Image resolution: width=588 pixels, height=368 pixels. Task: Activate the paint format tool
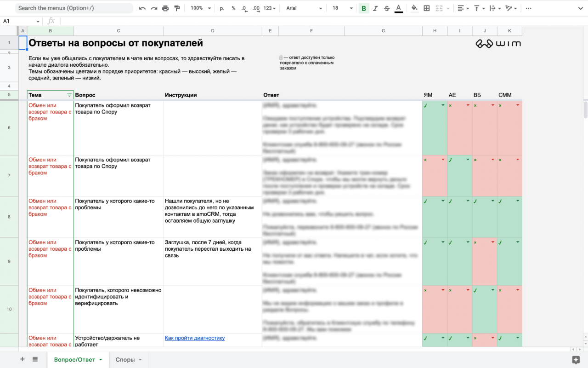click(176, 8)
